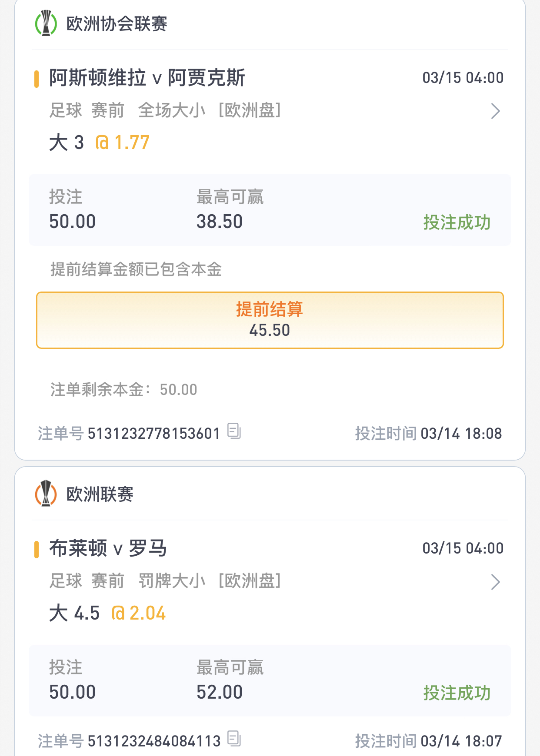This screenshot has width=540, height=756.
Task: Expand Brighton v Roma bet details
Action: pyautogui.click(x=495, y=582)
